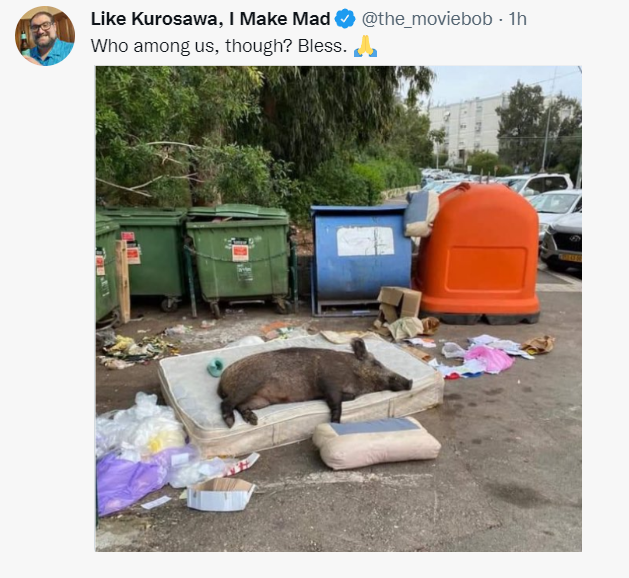Click the blue bin with the white label
629x578 pixels.
pos(360,260)
